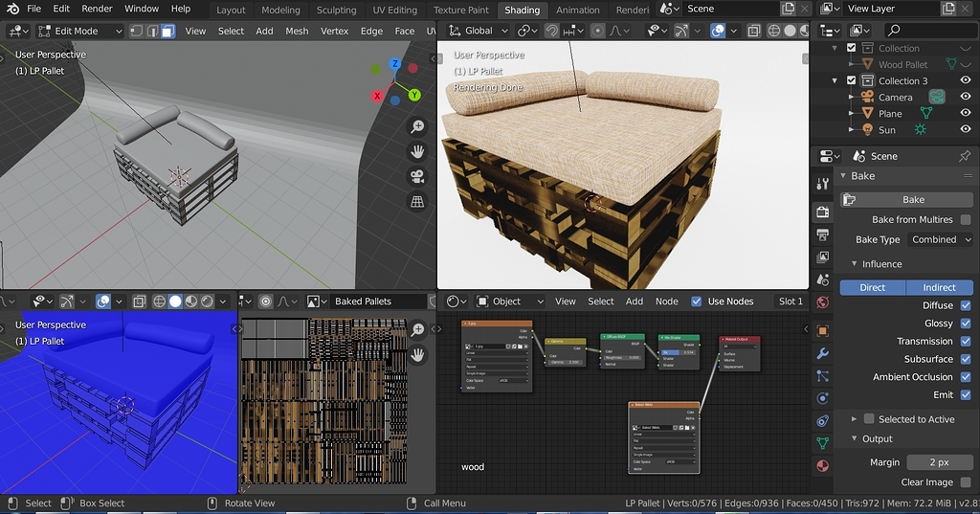This screenshot has width=980, height=514.
Task: Open Bake Type Combined dropdown
Action: click(942, 239)
